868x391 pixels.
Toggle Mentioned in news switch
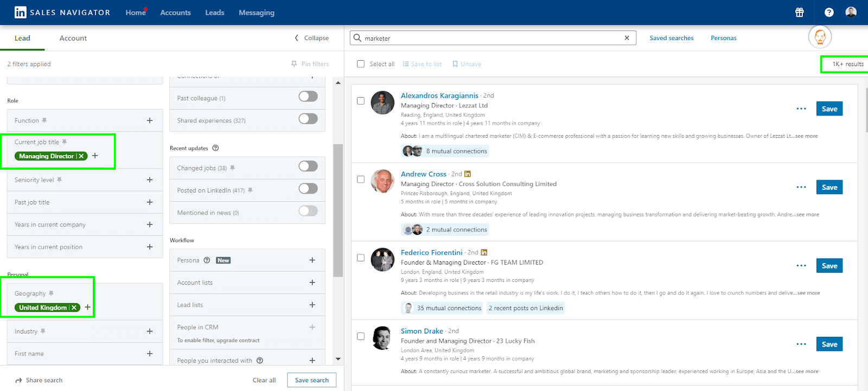tap(308, 211)
